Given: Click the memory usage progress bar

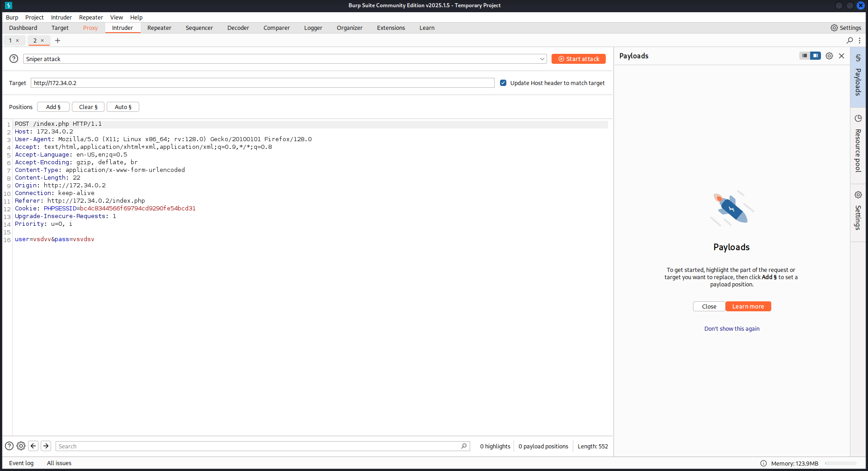Looking at the screenshot, I should 840,463.
